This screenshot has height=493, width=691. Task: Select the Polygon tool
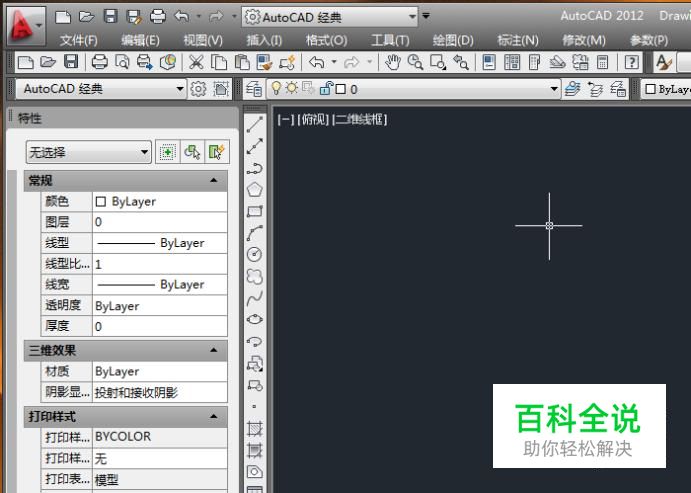click(255, 190)
